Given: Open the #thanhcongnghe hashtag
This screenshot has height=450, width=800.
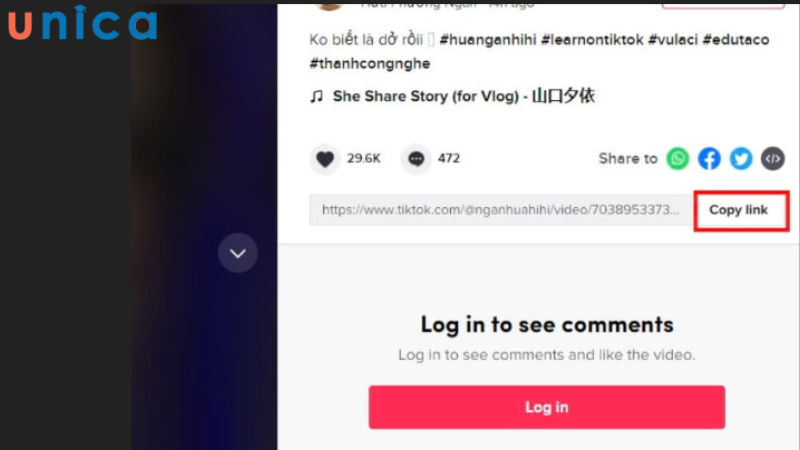Looking at the screenshot, I should click(370, 64).
